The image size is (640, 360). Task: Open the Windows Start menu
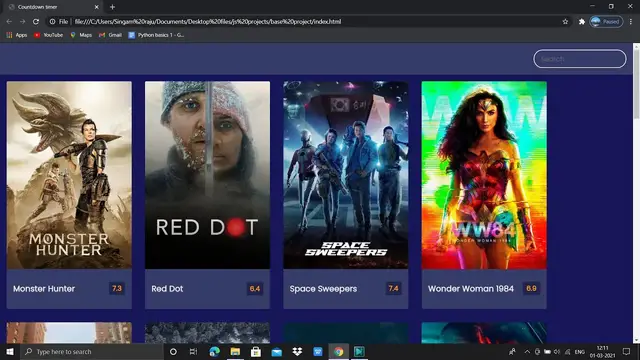10,351
